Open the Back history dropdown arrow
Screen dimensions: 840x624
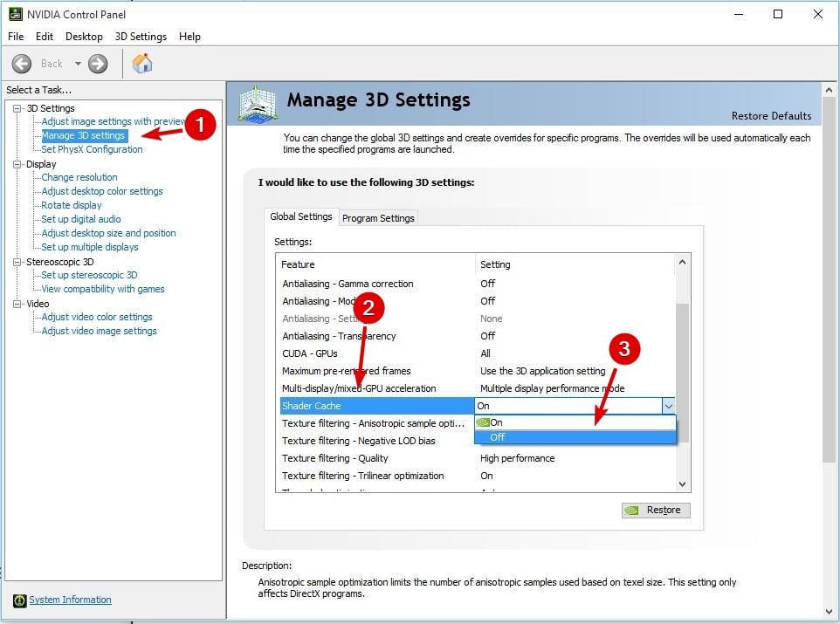[78, 64]
